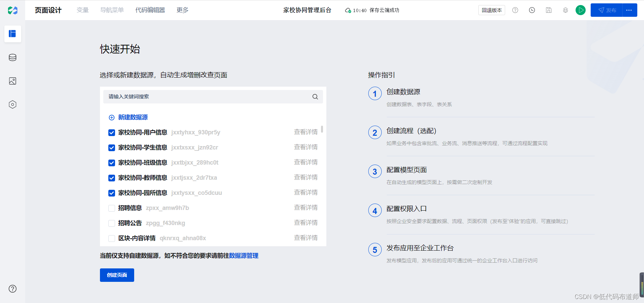Uncheck 家校协同-园所信息 checkbox
Viewport: 644px width, 303px height.
point(112,193)
